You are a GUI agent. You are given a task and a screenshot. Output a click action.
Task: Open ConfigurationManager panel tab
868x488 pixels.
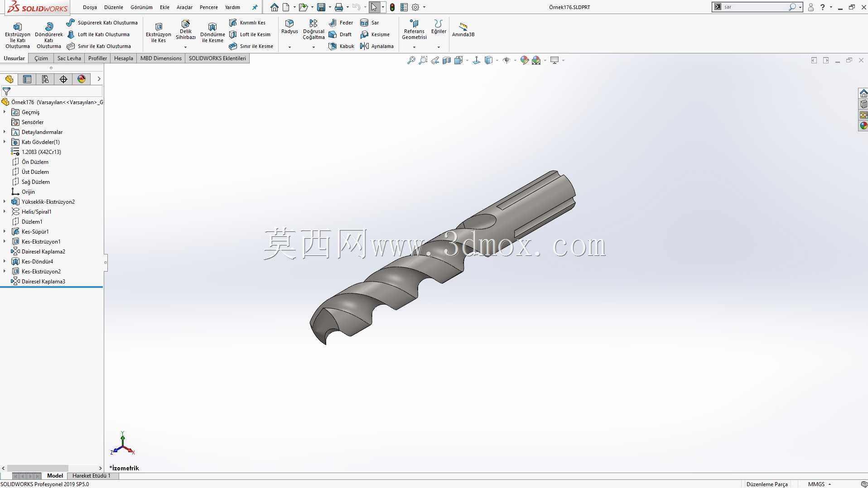(x=45, y=79)
